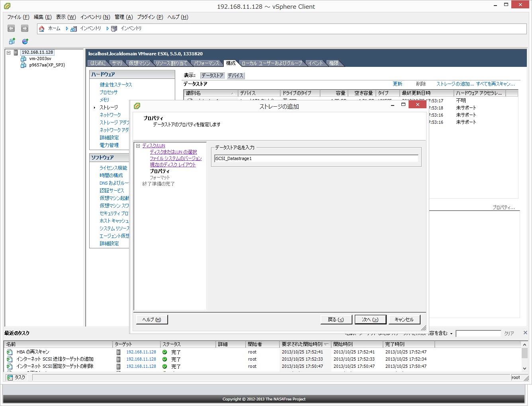Click 戻る (<) in the wizard
The image size is (532, 406).
pos(336,320)
